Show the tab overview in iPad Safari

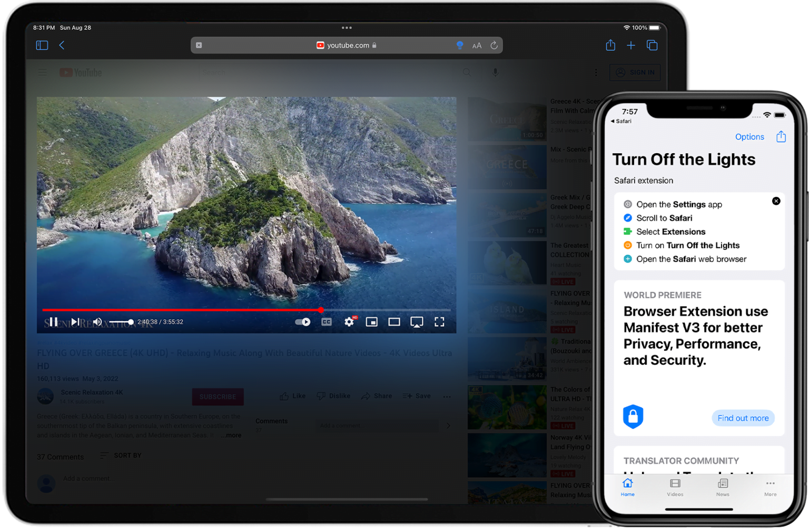click(x=652, y=45)
